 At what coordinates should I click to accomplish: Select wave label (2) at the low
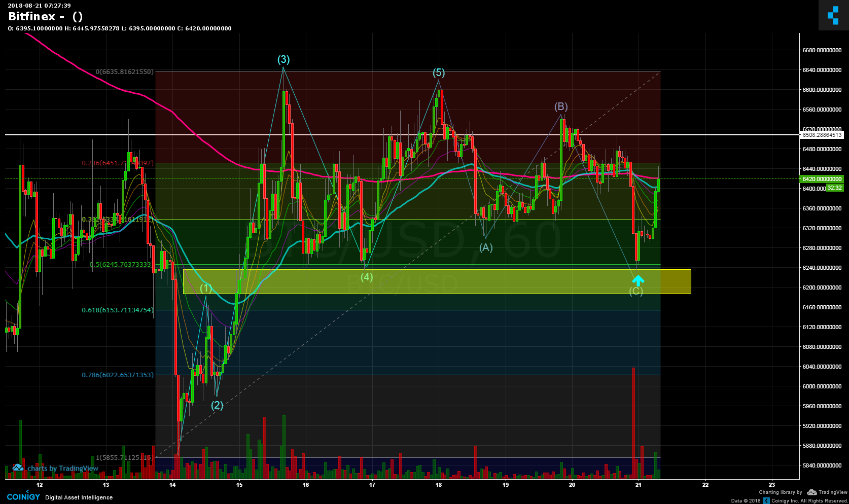(217, 405)
